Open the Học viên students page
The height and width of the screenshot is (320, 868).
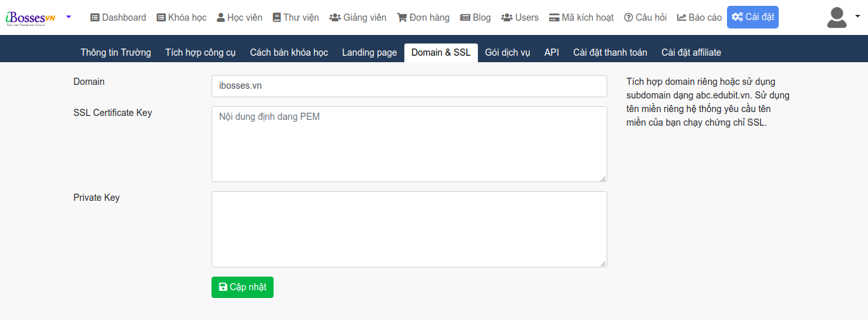239,17
